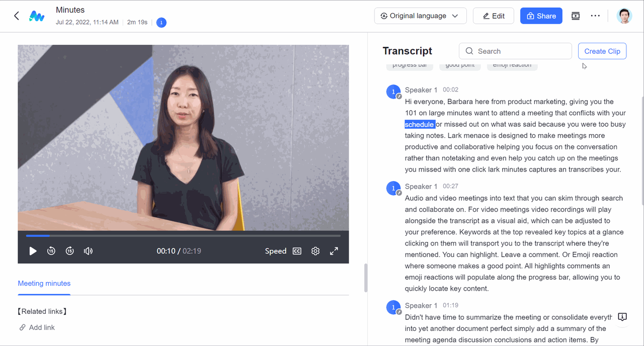The width and height of the screenshot is (644, 346).
Task: Click Speed to change playback rate
Action: coord(275,251)
